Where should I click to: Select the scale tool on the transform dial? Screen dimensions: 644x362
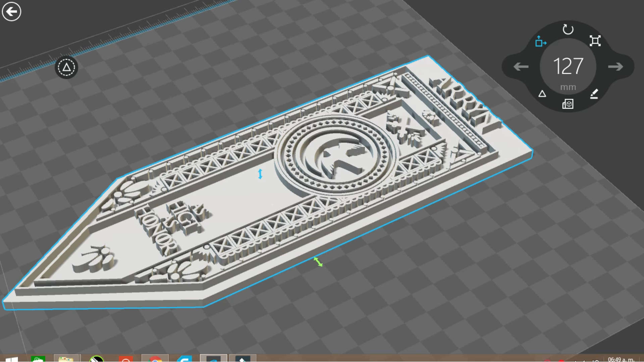596,41
